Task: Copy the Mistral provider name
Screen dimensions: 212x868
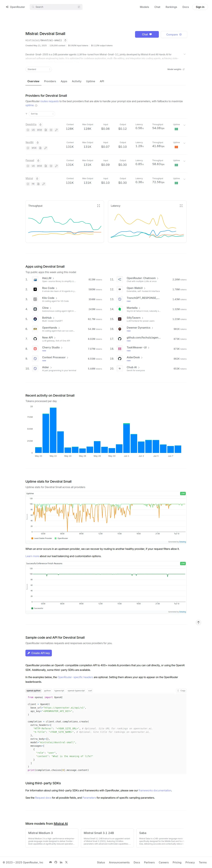Action: [37, 179]
